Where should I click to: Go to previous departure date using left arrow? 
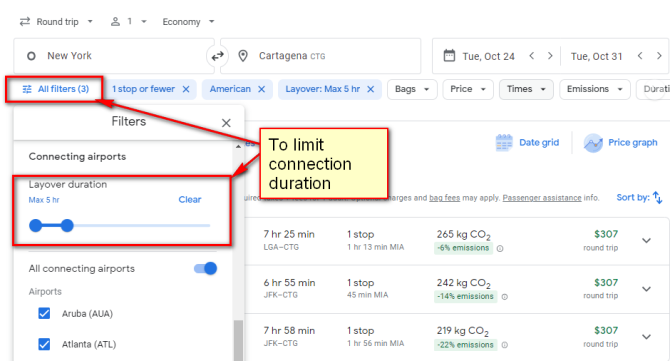(532, 56)
